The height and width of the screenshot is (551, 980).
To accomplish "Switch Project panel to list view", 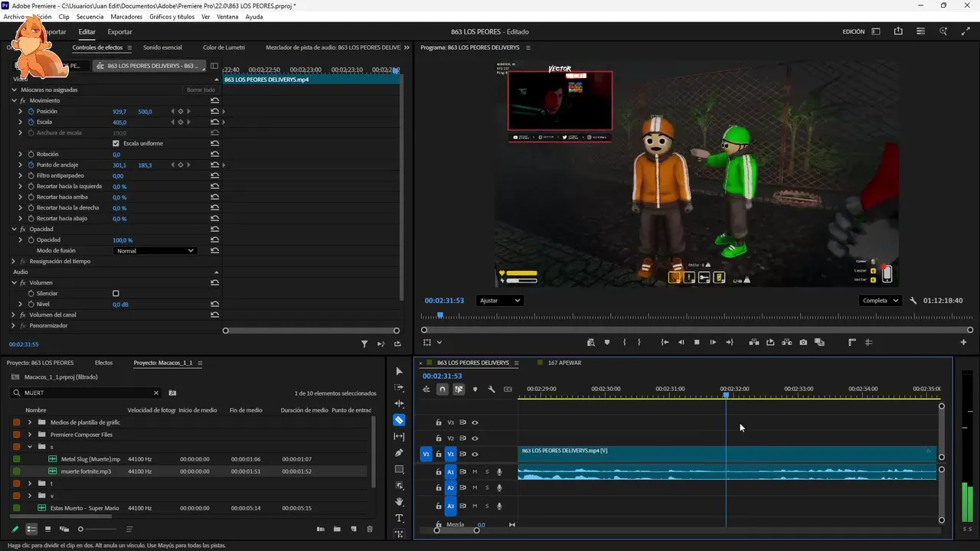I will (x=31, y=529).
